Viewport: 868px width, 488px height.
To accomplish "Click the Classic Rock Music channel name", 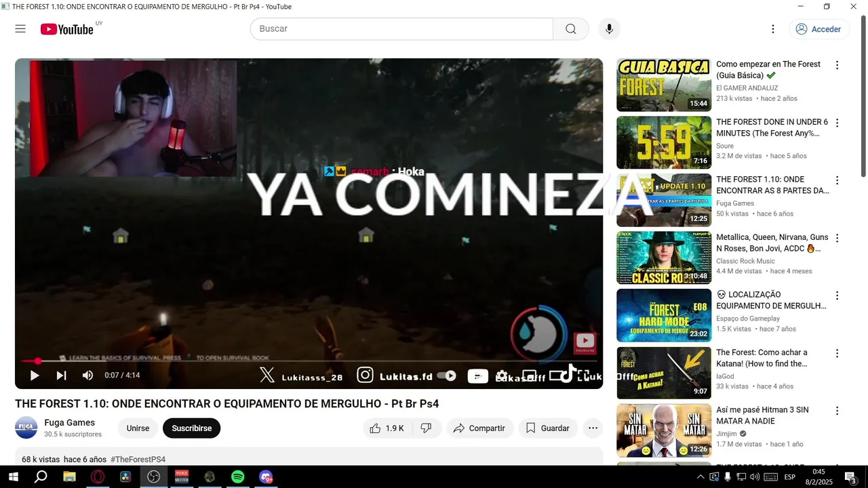I will click(745, 261).
